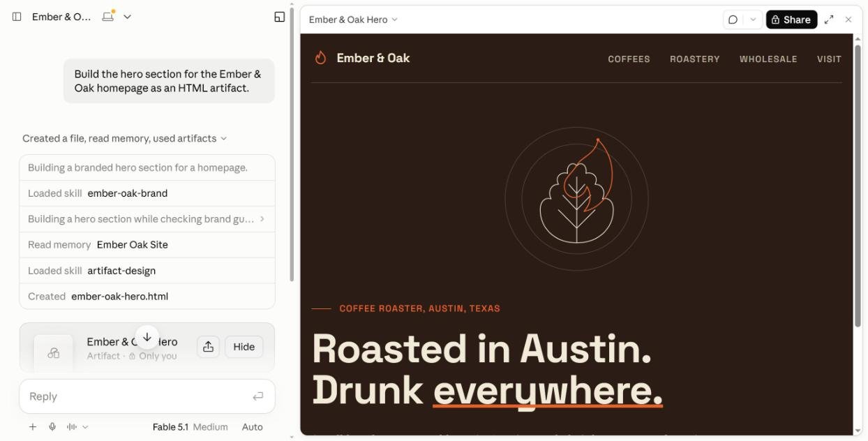Click the Hide button on artifact card
This screenshot has width=868, height=441.
(244, 347)
